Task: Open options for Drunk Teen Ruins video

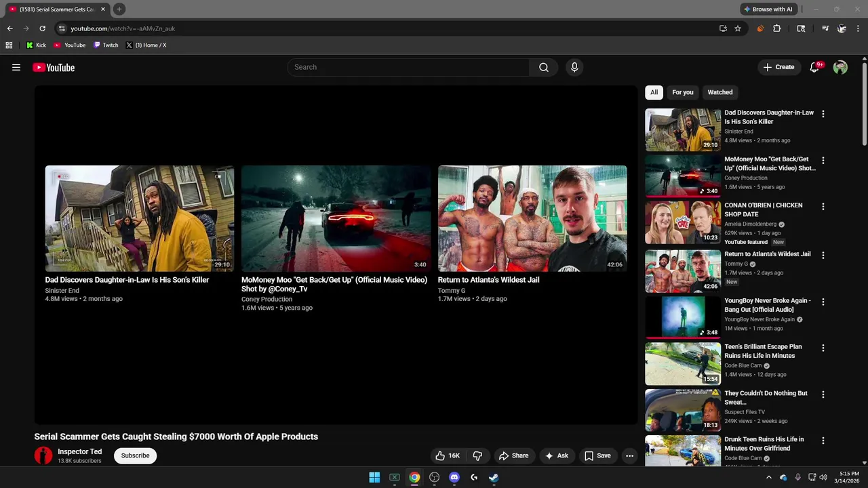Action: (823, 441)
